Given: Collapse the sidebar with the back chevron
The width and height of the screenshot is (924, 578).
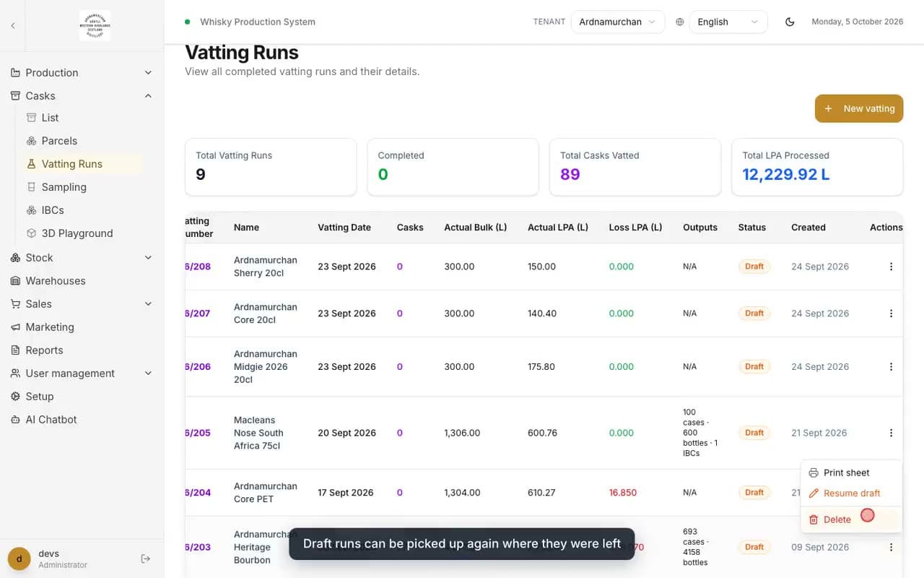Looking at the screenshot, I should click(12, 25).
